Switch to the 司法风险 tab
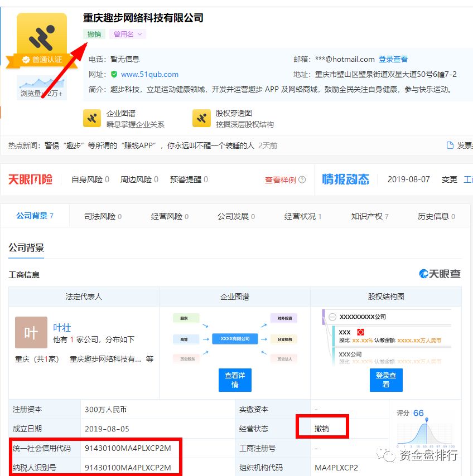The image size is (473, 476). 103,216
